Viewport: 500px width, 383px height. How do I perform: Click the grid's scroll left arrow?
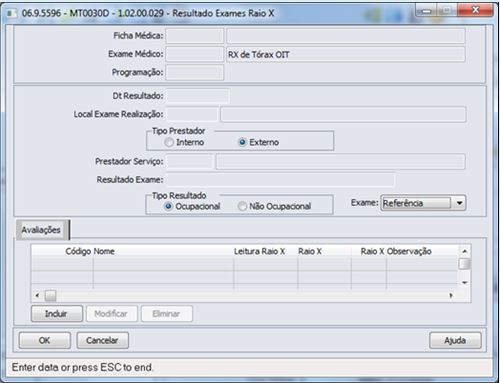(37, 295)
